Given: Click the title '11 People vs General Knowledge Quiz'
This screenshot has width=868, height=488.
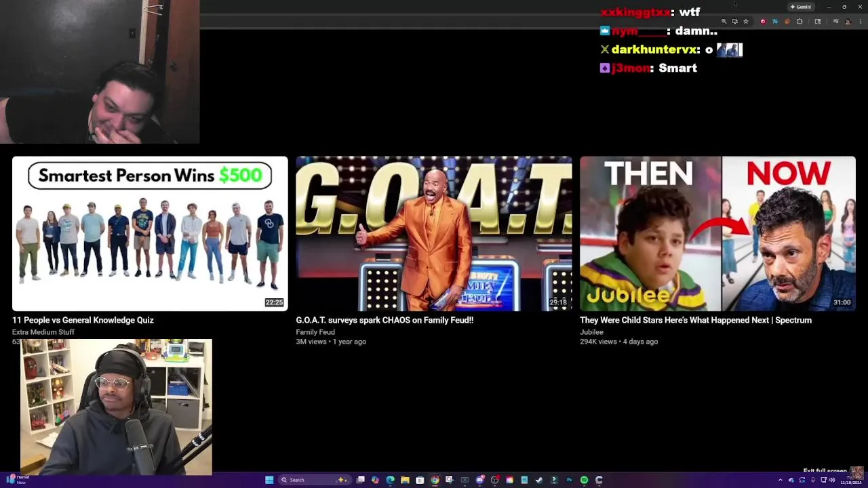Looking at the screenshot, I should click(x=83, y=320).
